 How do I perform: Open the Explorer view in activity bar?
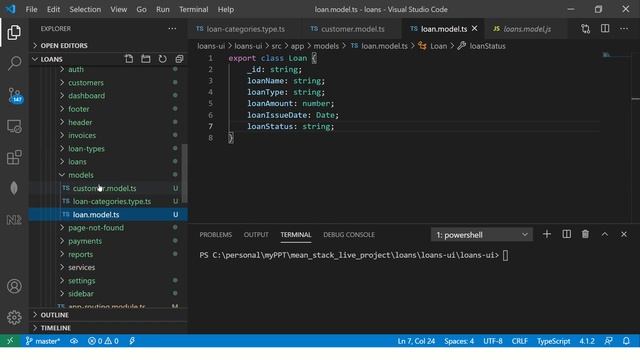point(14,32)
